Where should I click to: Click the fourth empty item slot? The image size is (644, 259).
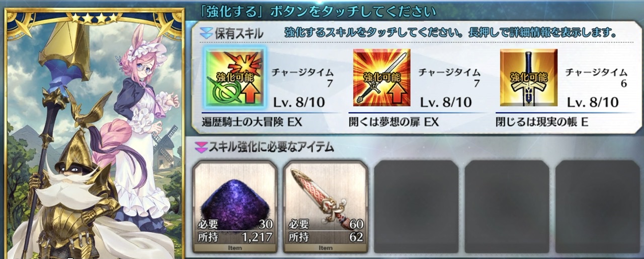[x=507, y=206]
